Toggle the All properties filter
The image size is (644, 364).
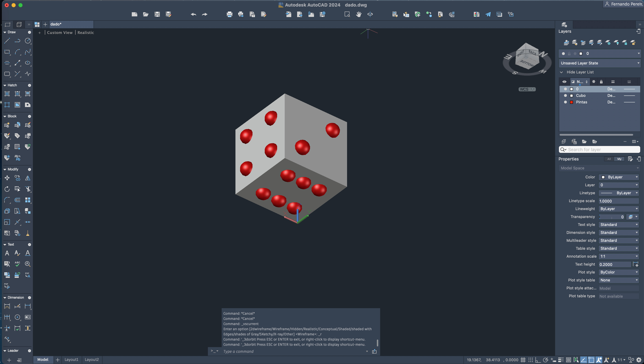(609, 159)
